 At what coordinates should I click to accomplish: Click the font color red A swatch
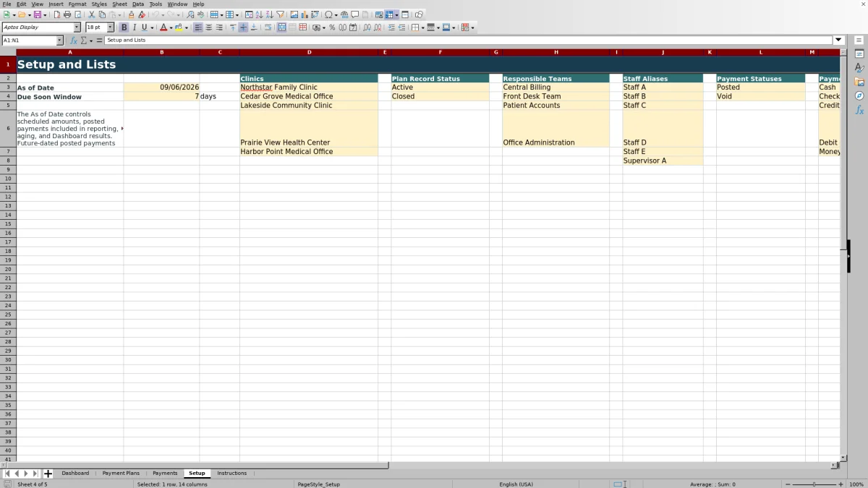click(163, 27)
